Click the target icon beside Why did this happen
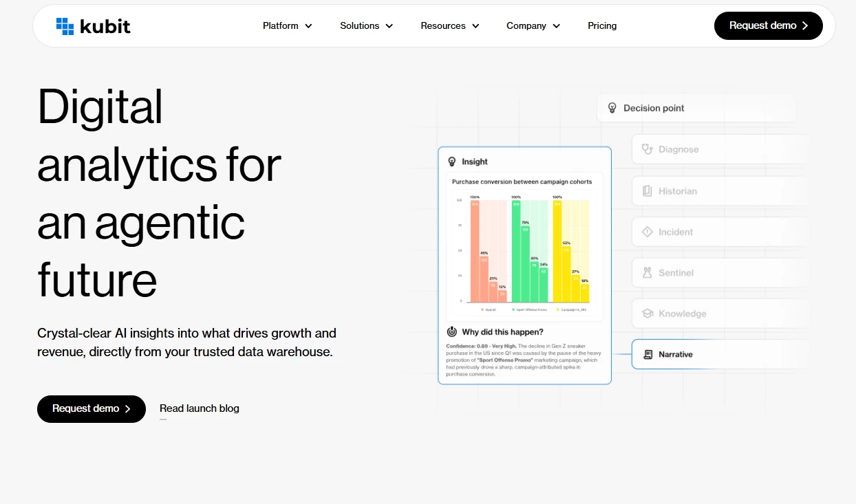 (x=452, y=332)
